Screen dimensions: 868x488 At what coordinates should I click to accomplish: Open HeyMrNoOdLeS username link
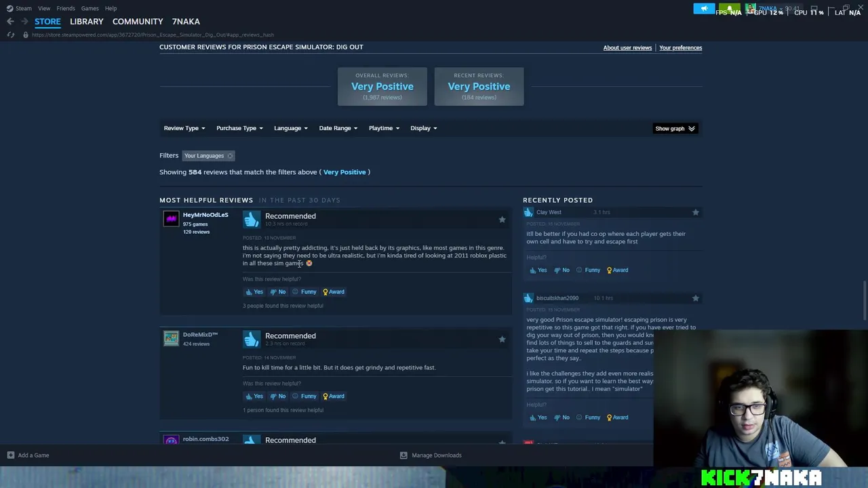click(x=205, y=215)
